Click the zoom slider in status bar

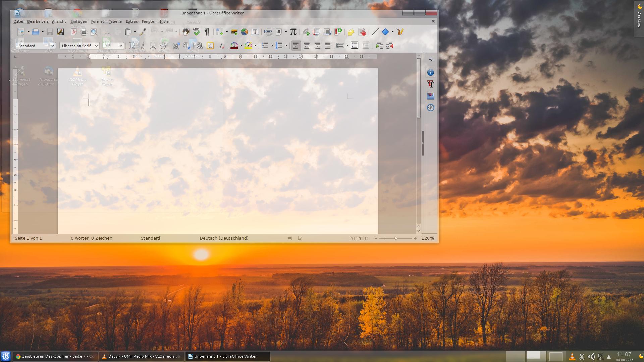click(x=396, y=238)
